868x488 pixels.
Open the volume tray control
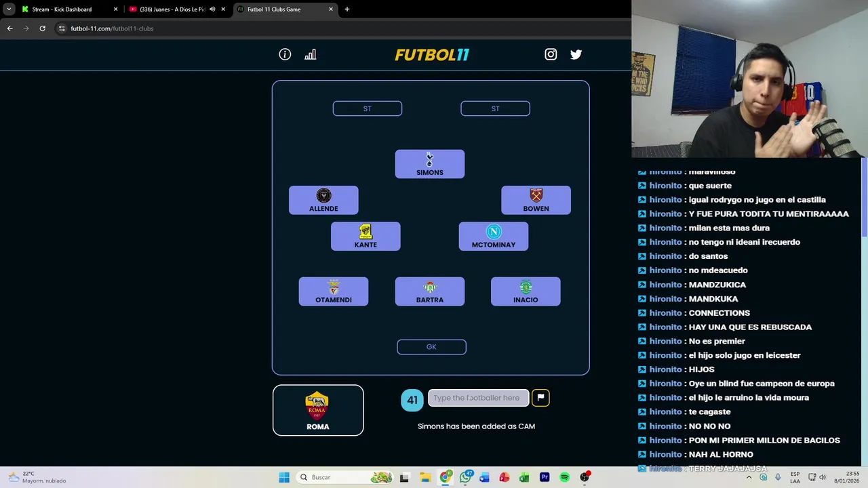(823, 477)
